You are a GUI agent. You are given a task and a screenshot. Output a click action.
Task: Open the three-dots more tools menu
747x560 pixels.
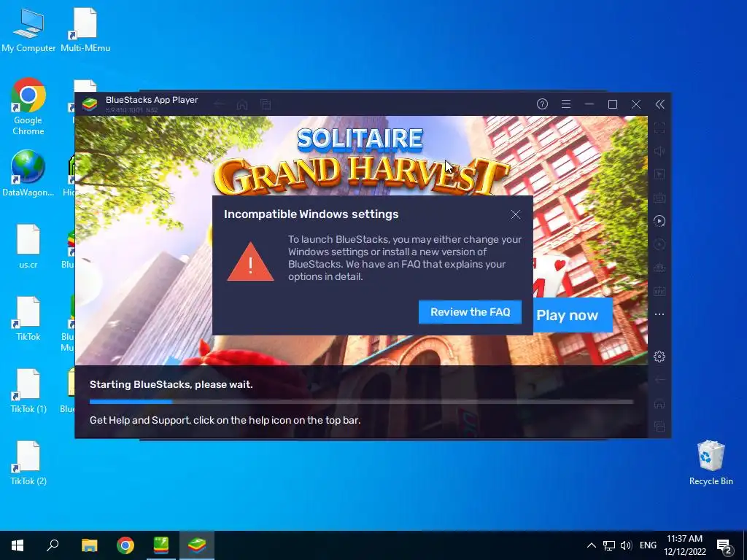[659, 314]
